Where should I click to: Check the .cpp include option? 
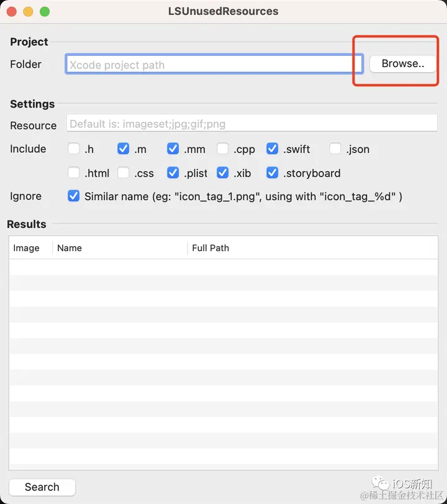(x=222, y=149)
